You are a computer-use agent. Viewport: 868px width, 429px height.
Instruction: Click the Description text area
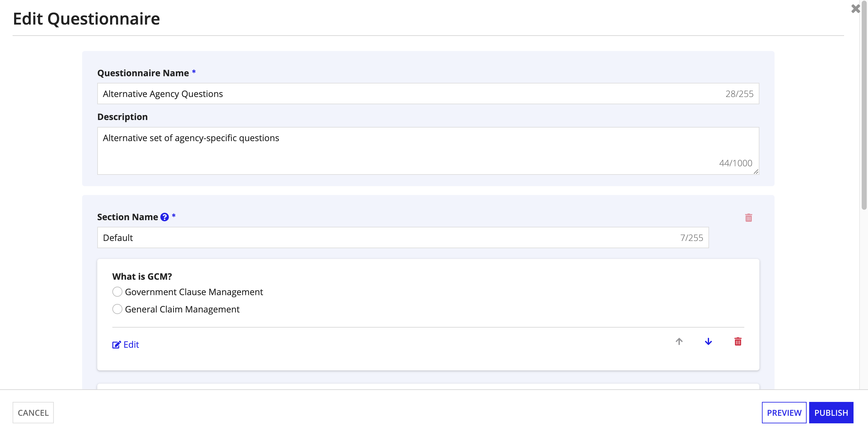pos(428,151)
